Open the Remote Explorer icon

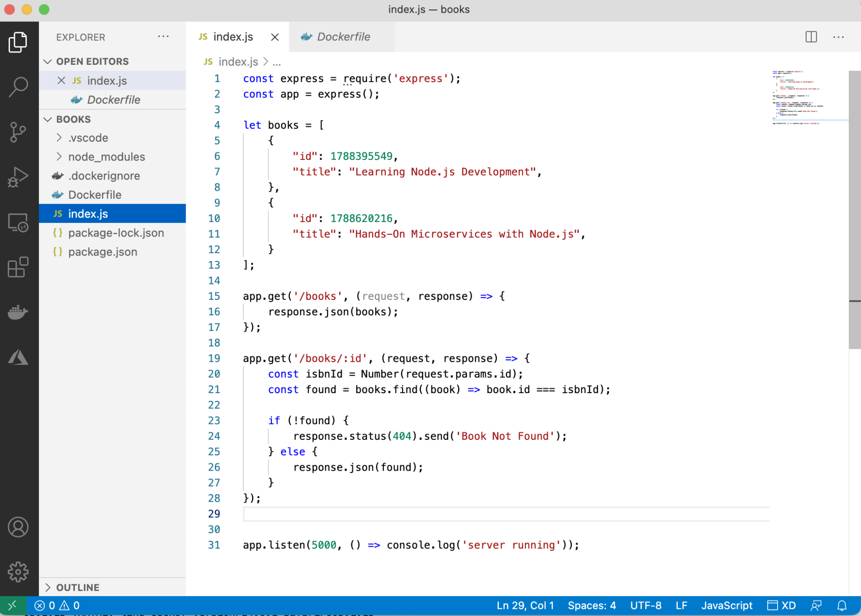coord(18,222)
